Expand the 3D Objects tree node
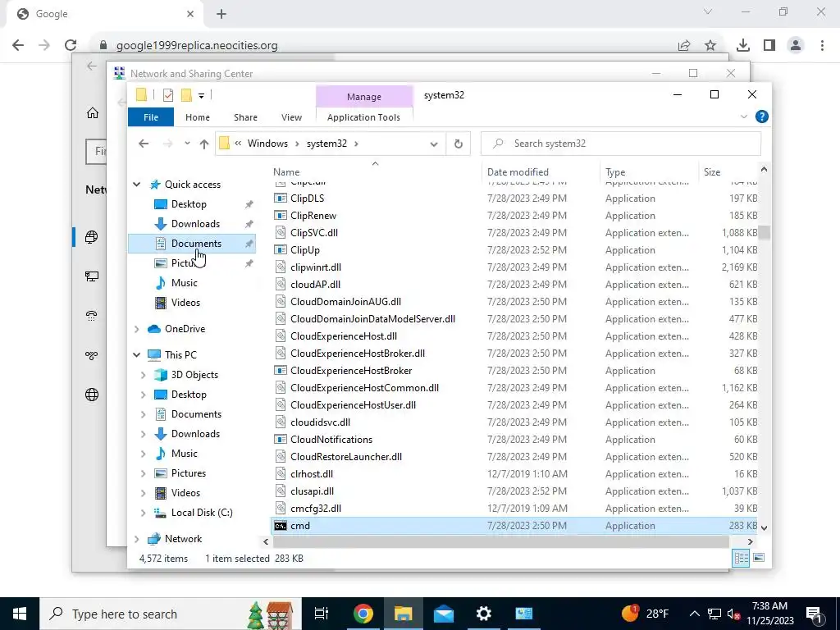The image size is (840, 630). click(x=143, y=375)
